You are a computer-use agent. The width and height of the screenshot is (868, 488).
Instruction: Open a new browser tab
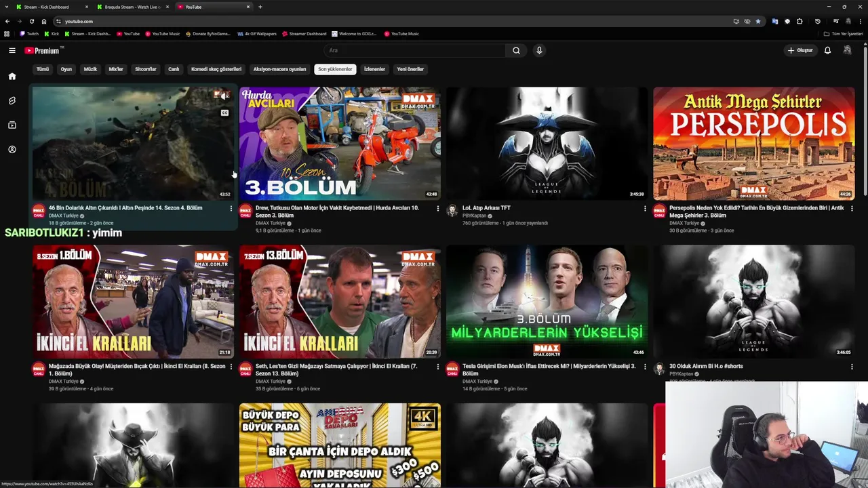click(260, 7)
